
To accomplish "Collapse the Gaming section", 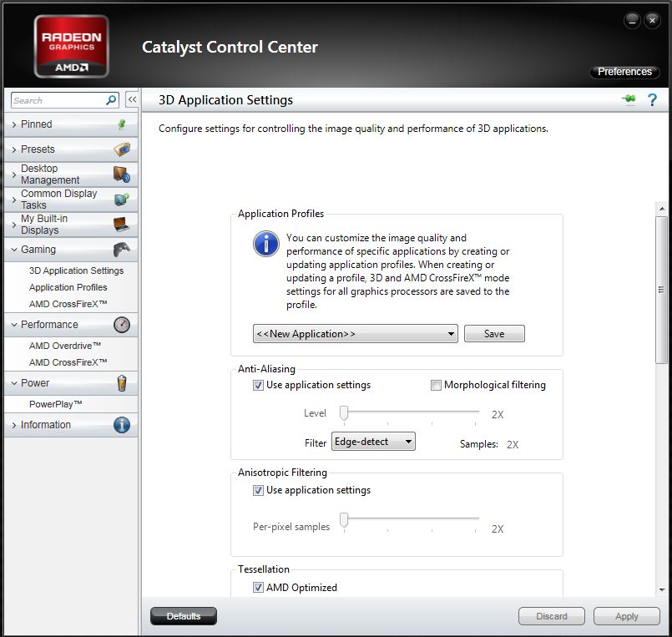I will click(x=14, y=250).
